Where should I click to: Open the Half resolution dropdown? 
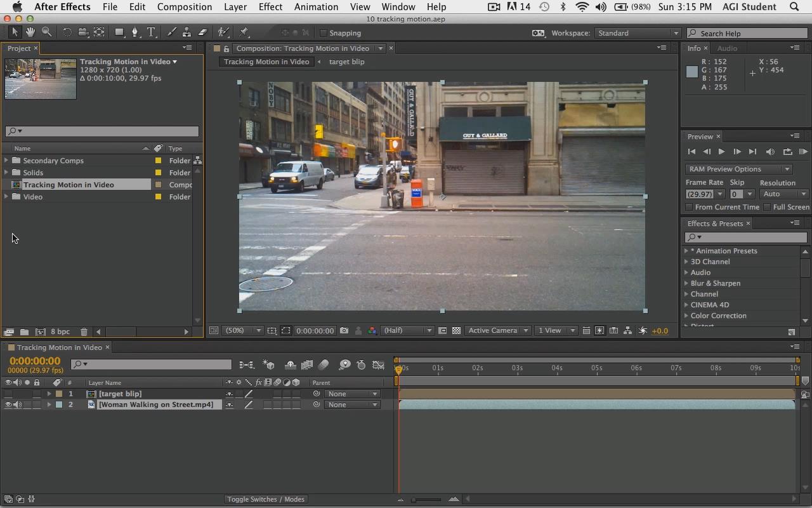[409, 331]
